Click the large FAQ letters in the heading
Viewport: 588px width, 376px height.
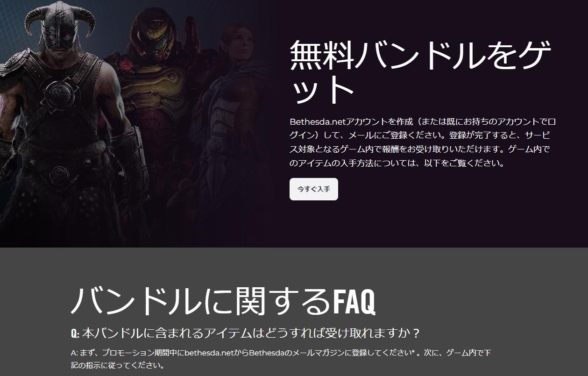[x=354, y=302]
